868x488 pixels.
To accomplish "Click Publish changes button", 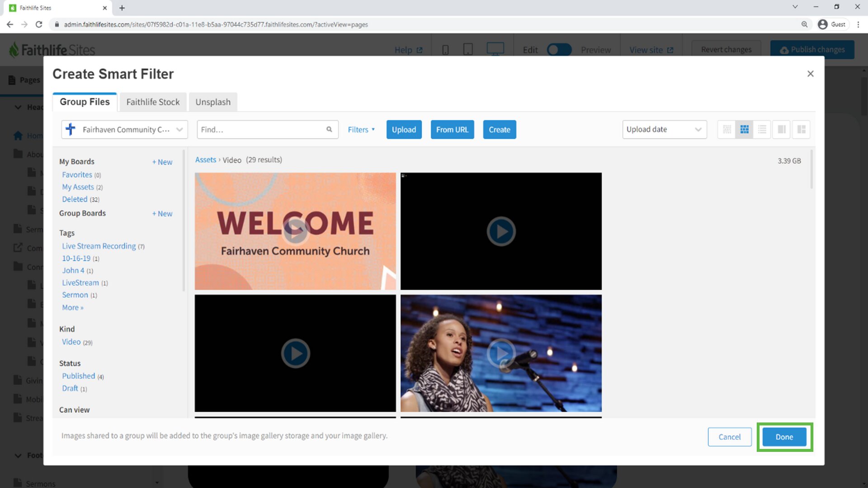I will tap(812, 50).
